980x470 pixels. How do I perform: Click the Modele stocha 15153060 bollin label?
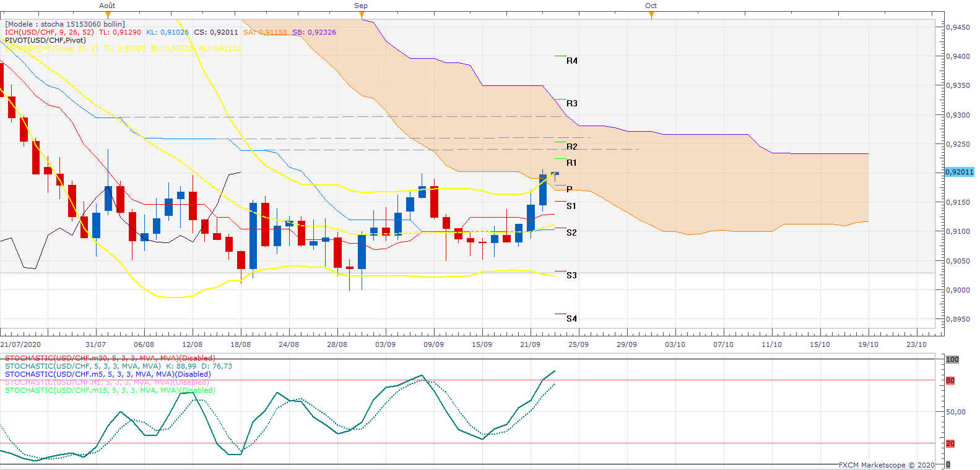65,24
